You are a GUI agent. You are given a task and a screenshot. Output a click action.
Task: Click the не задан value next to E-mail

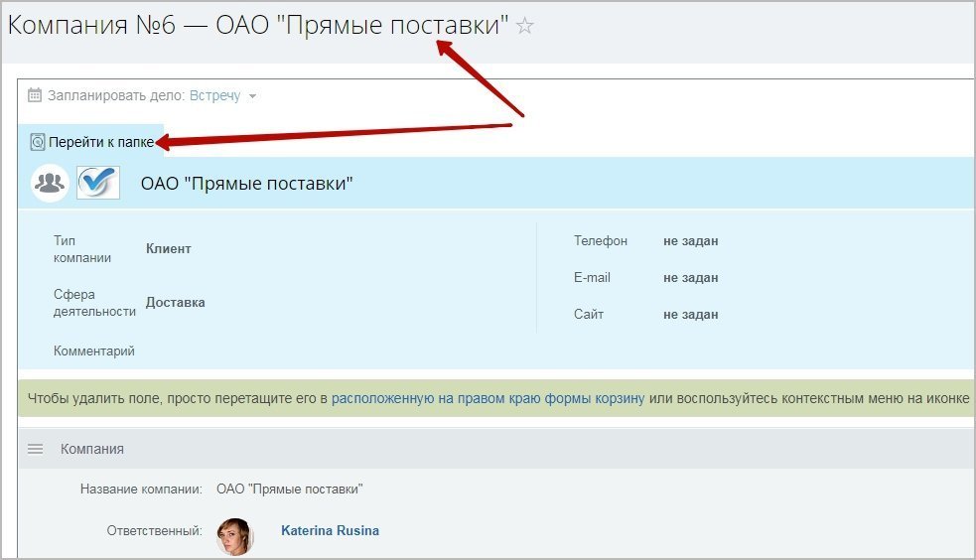click(x=690, y=278)
